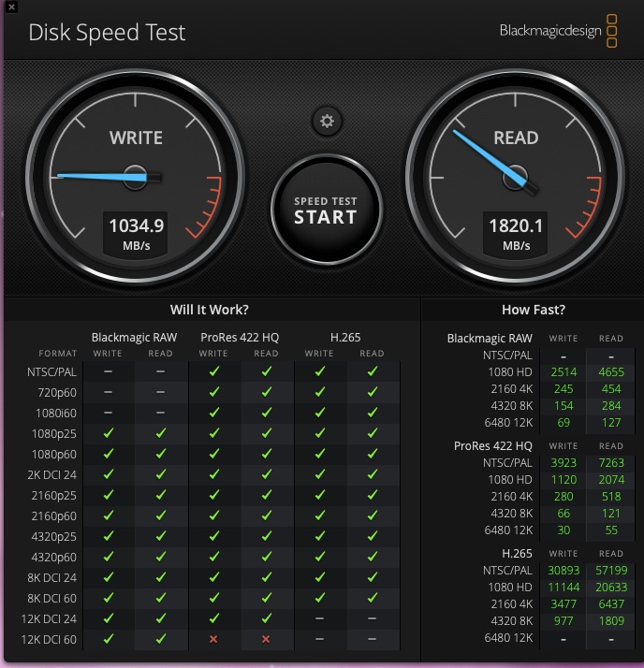Click the WRITE gauge needle hub
This screenshot has height=668, width=644.
click(136, 177)
